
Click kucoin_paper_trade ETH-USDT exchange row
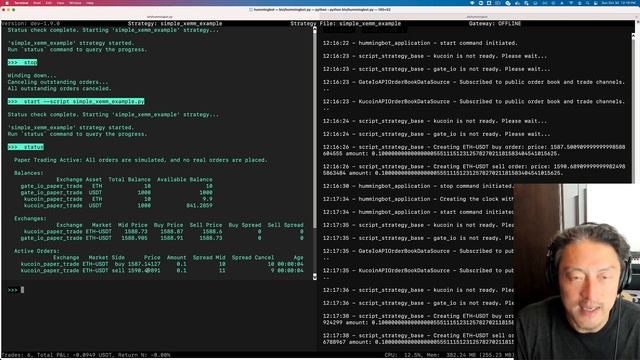(162, 231)
